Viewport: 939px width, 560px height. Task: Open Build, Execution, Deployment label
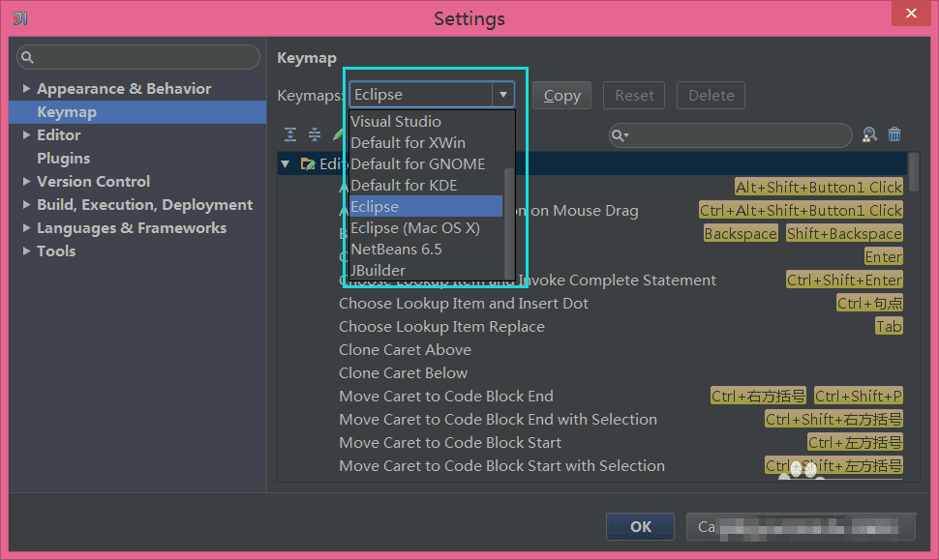145,205
